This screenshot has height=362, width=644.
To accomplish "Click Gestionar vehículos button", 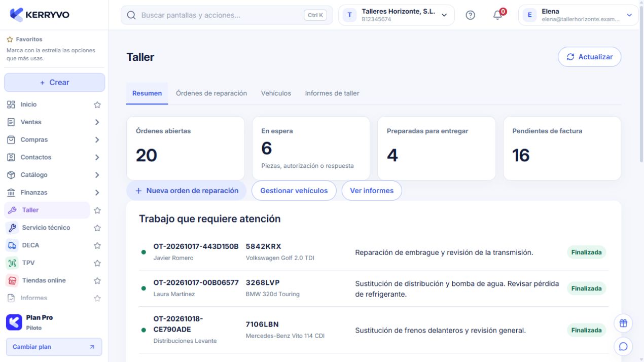I will pos(294,191).
